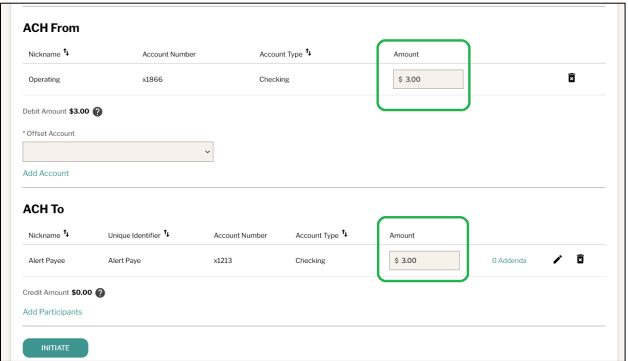Select the Alert Payee nickname cell
The image size is (628, 361).
pos(46,260)
